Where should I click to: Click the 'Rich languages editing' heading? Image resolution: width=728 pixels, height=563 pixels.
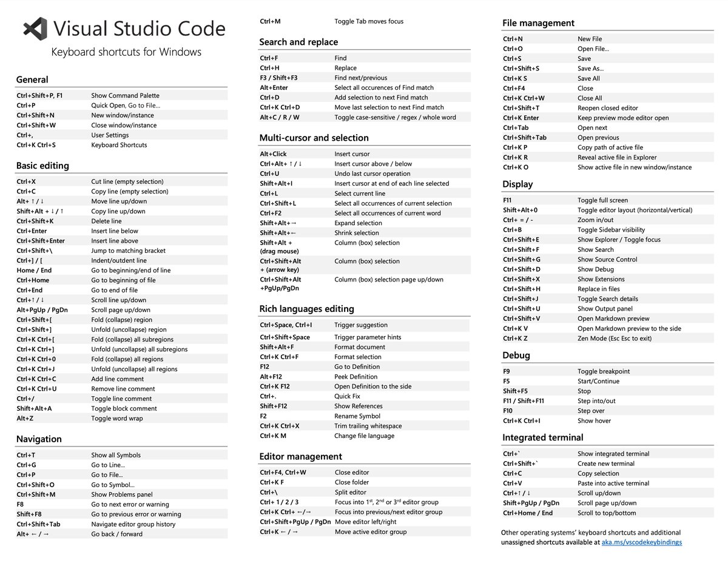306,309
